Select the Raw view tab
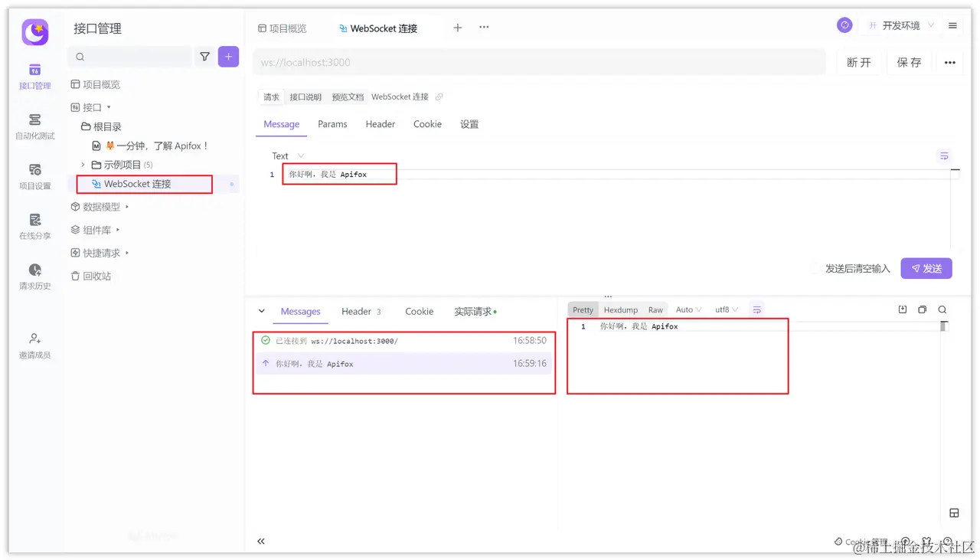Viewport: 980px width, 560px height. (655, 309)
